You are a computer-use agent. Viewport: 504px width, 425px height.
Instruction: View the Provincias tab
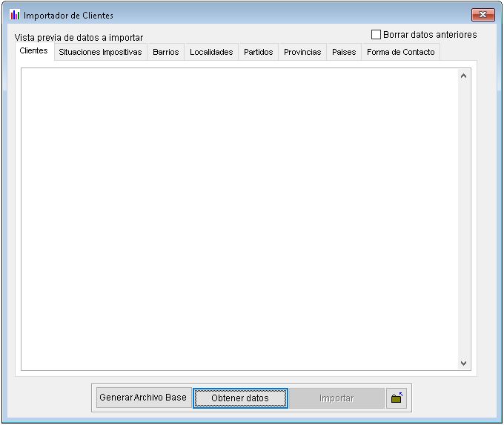302,53
